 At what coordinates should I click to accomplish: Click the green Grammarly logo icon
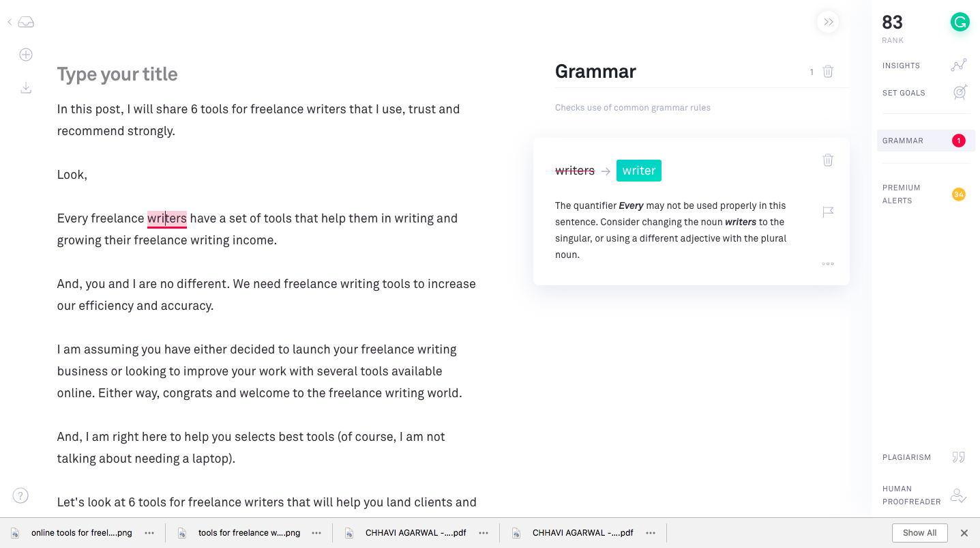[960, 23]
